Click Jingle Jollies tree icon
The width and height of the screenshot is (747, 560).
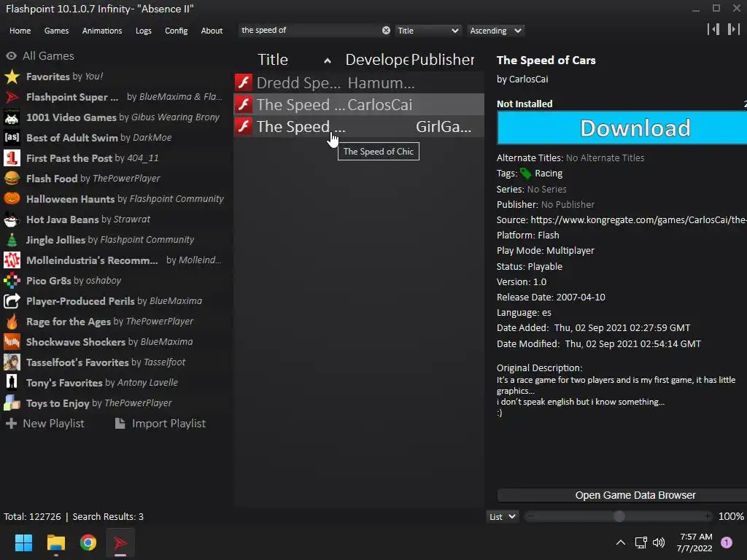(12, 239)
